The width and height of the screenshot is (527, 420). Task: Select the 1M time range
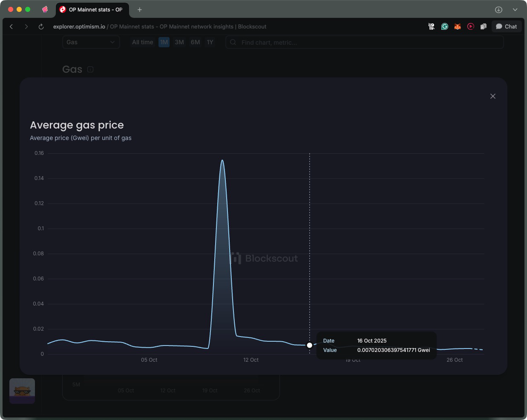click(x=164, y=42)
